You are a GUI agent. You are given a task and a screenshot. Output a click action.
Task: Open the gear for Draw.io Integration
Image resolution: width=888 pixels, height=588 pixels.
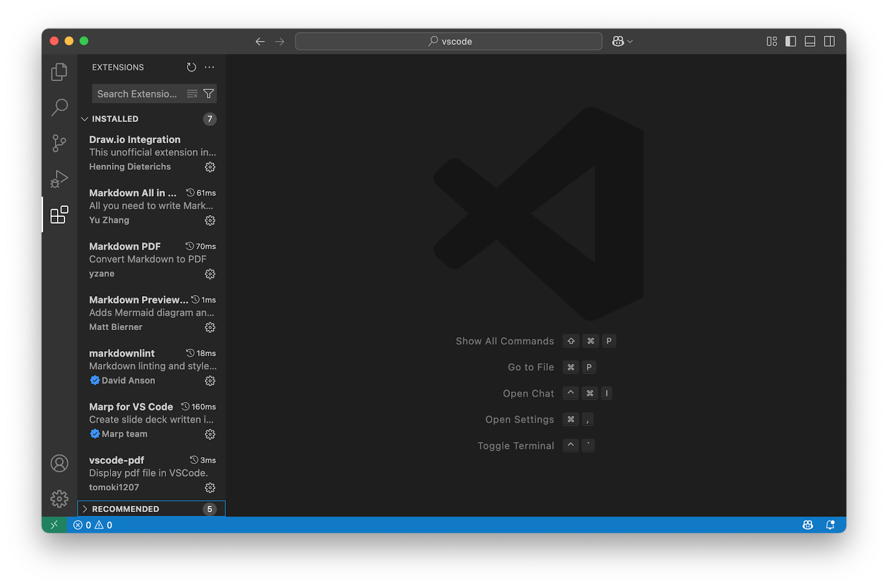(x=210, y=167)
